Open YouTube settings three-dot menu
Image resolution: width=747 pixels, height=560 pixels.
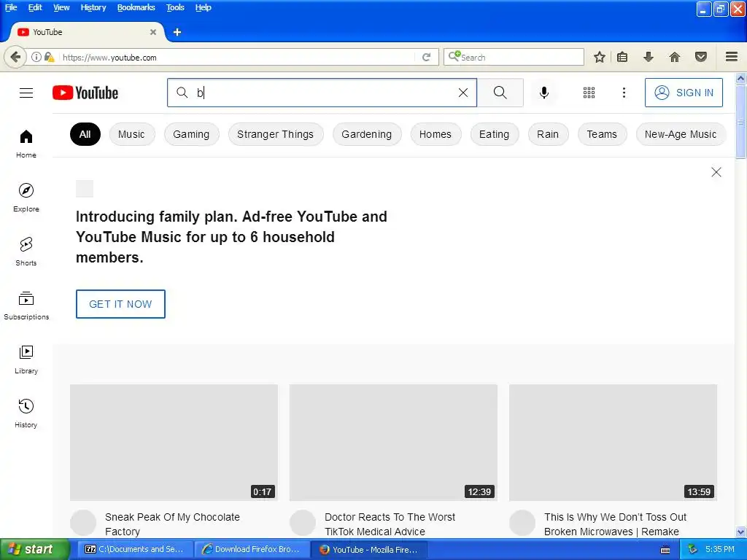click(x=624, y=93)
